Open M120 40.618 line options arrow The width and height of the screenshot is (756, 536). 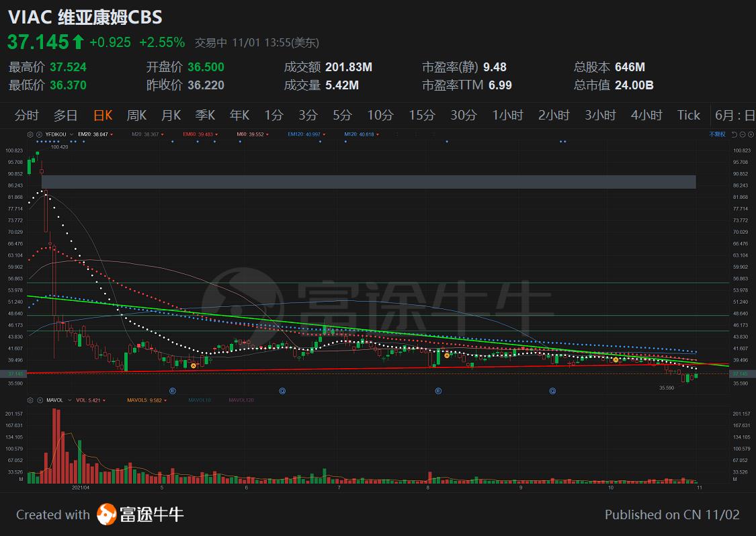(378, 134)
